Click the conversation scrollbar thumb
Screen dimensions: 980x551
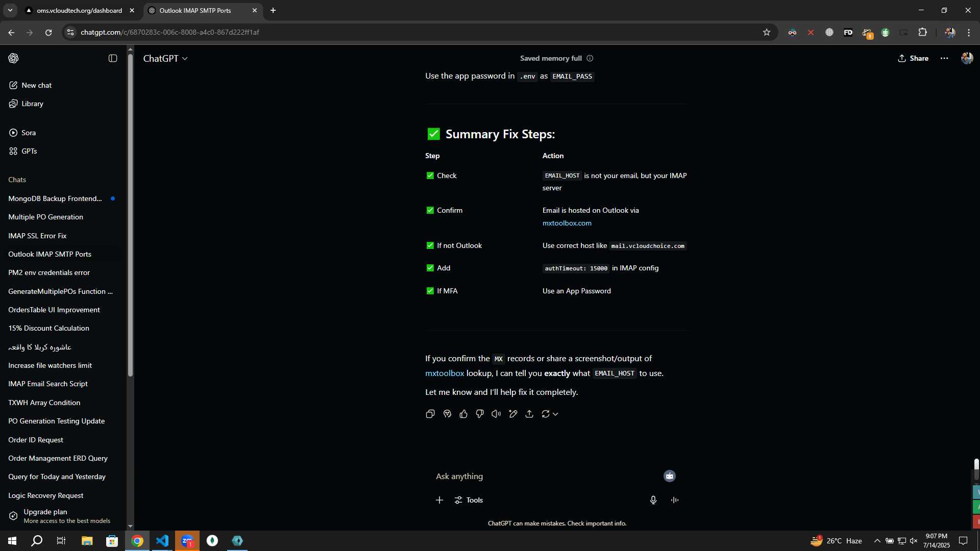pyautogui.click(x=976, y=468)
